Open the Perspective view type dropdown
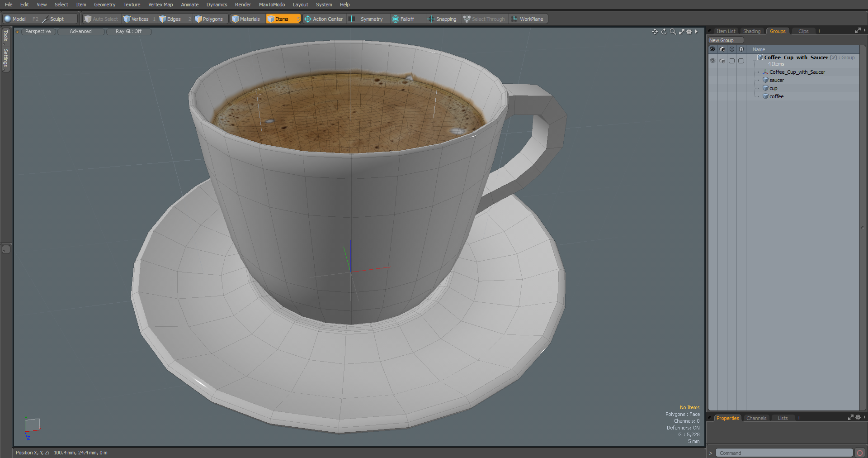This screenshot has height=458, width=868. (x=38, y=32)
